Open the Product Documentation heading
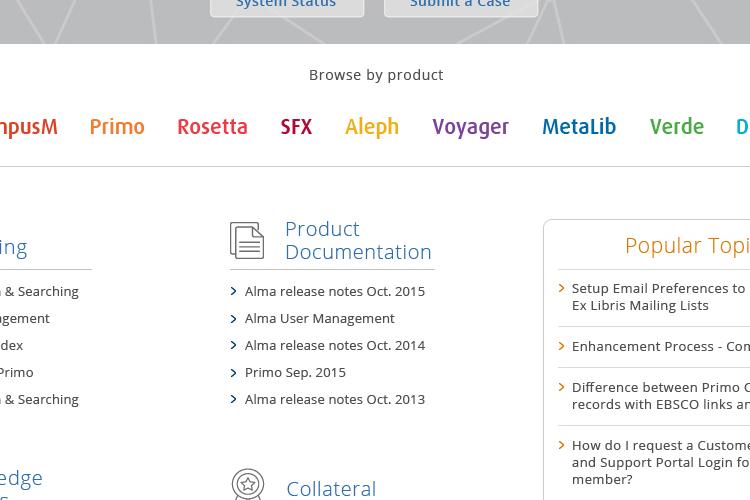This screenshot has width=750, height=500. click(x=358, y=241)
